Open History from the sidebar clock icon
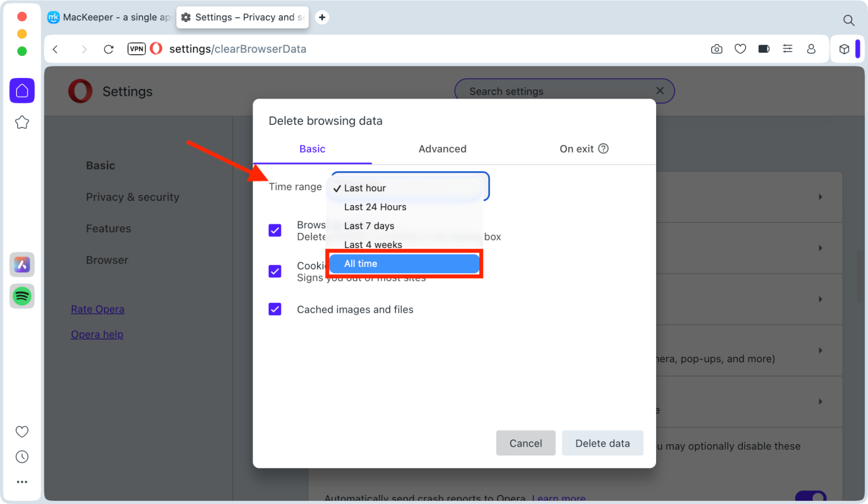Image resolution: width=868 pixels, height=504 pixels. pyautogui.click(x=22, y=456)
